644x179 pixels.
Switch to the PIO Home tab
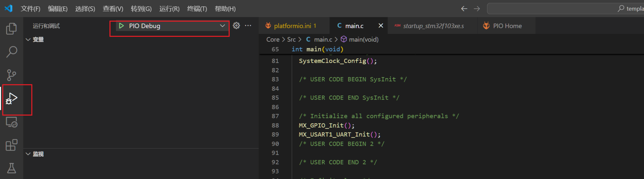507,26
